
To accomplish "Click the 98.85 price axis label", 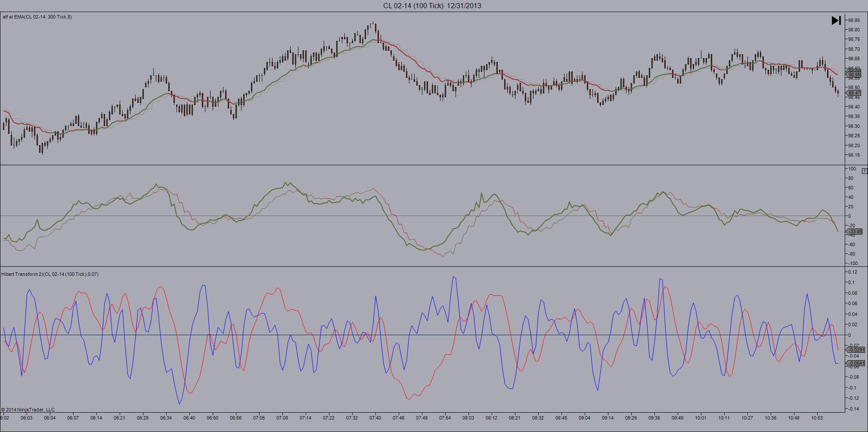I will pos(854,20).
